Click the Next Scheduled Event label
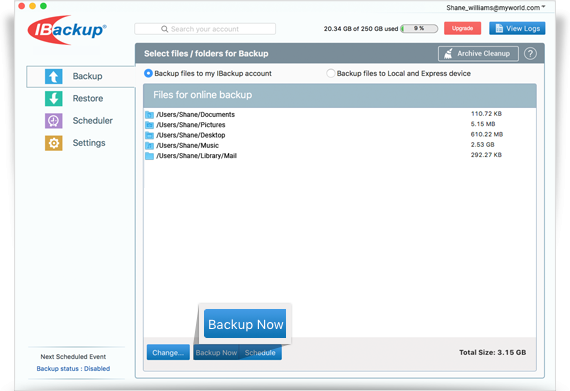570x391 pixels. (73, 357)
